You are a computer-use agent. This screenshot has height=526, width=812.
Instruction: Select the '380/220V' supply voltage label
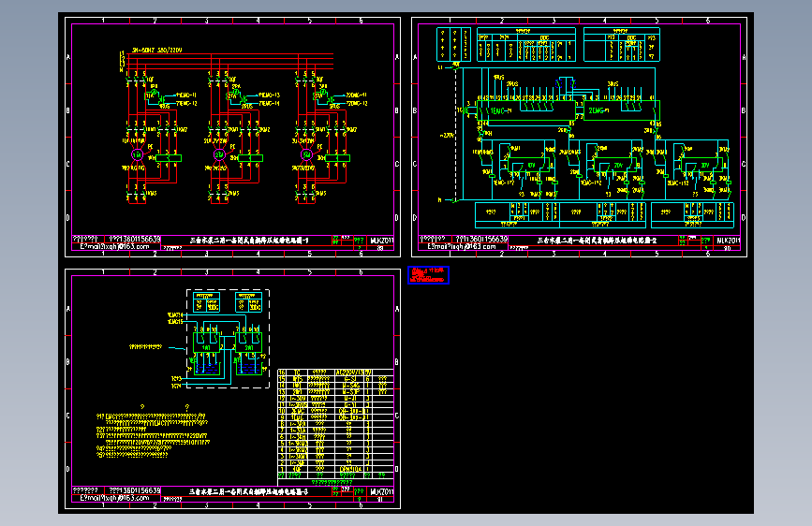coord(170,51)
